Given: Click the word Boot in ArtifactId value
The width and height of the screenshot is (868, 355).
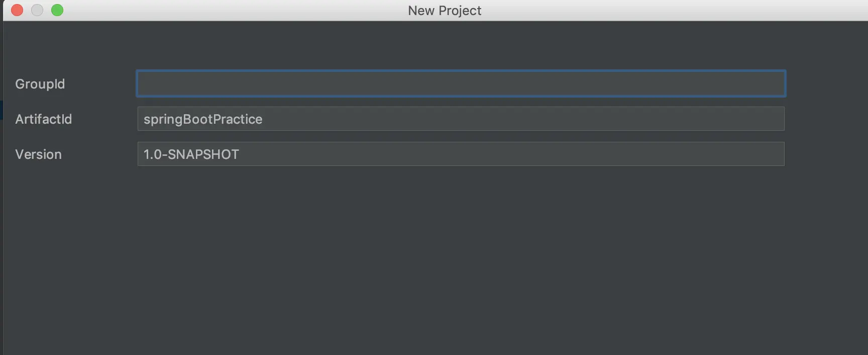Looking at the screenshot, I should tap(197, 119).
